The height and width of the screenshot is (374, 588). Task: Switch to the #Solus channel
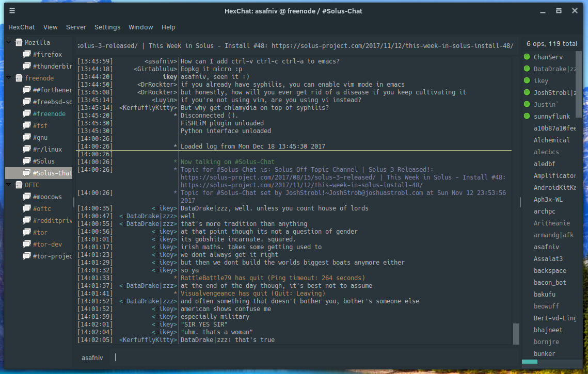[43, 161]
